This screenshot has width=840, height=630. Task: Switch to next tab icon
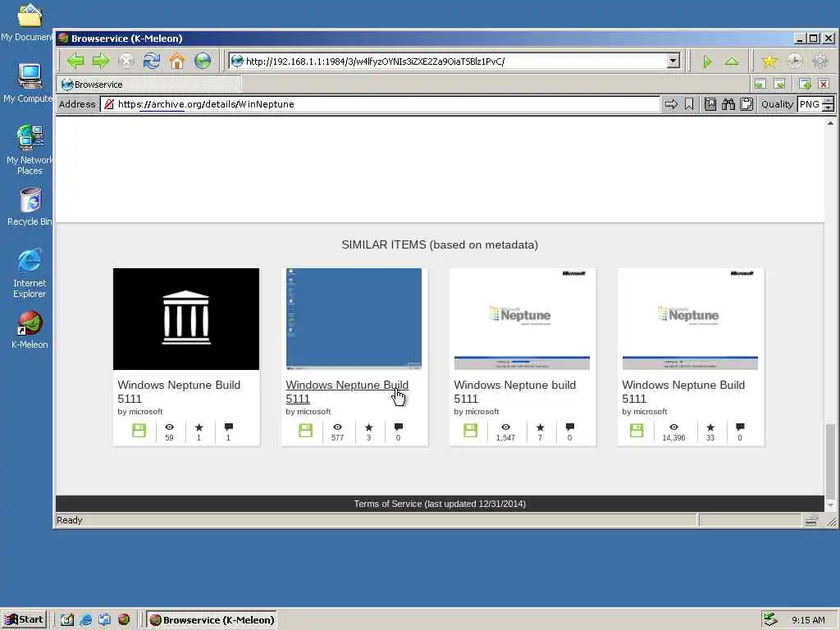pos(780,84)
